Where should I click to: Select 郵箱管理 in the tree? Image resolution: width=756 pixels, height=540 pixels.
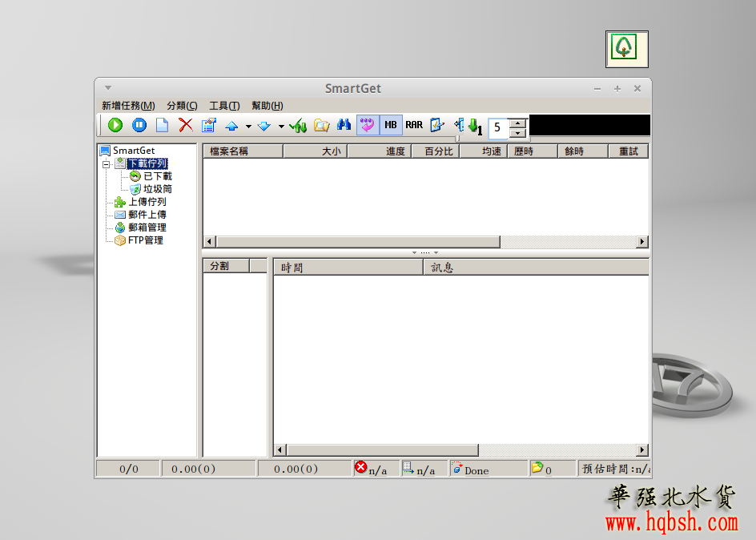[147, 227]
